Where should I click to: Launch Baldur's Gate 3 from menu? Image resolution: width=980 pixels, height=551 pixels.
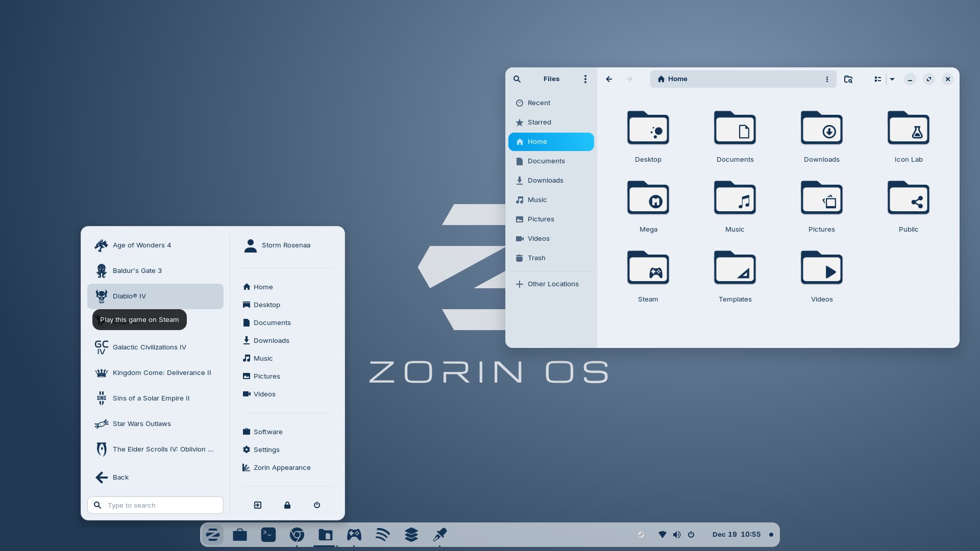pyautogui.click(x=137, y=271)
